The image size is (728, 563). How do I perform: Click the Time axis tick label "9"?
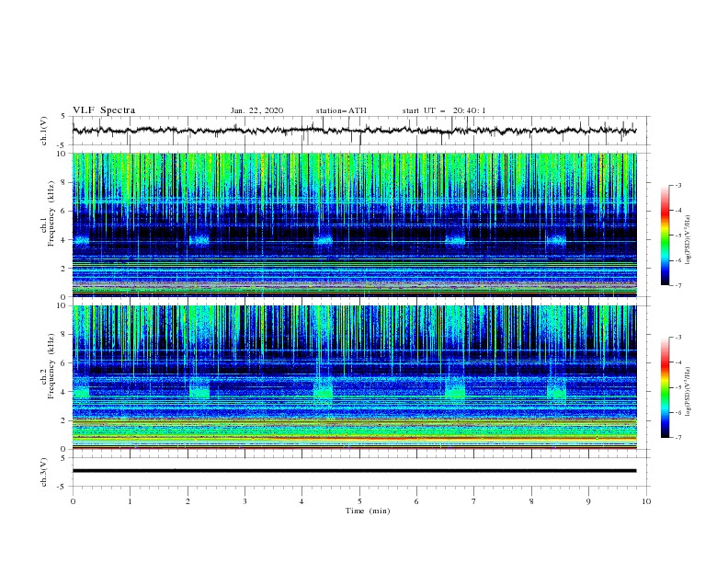coord(588,501)
